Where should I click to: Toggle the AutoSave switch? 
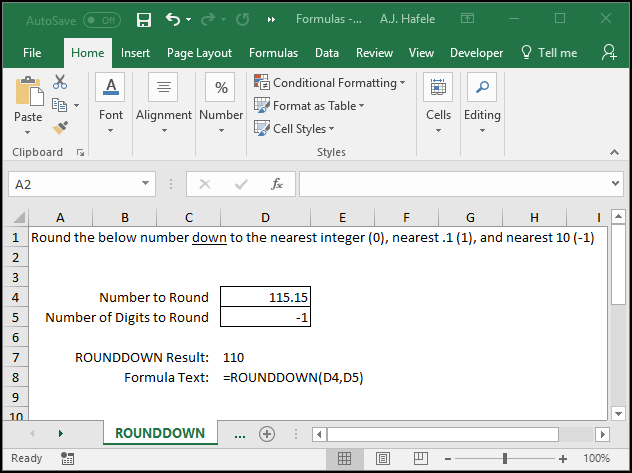[102, 20]
